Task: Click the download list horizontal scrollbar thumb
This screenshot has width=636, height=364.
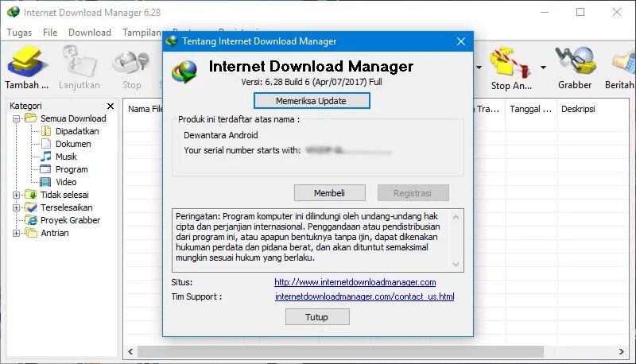Action: [x=341, y=351]
